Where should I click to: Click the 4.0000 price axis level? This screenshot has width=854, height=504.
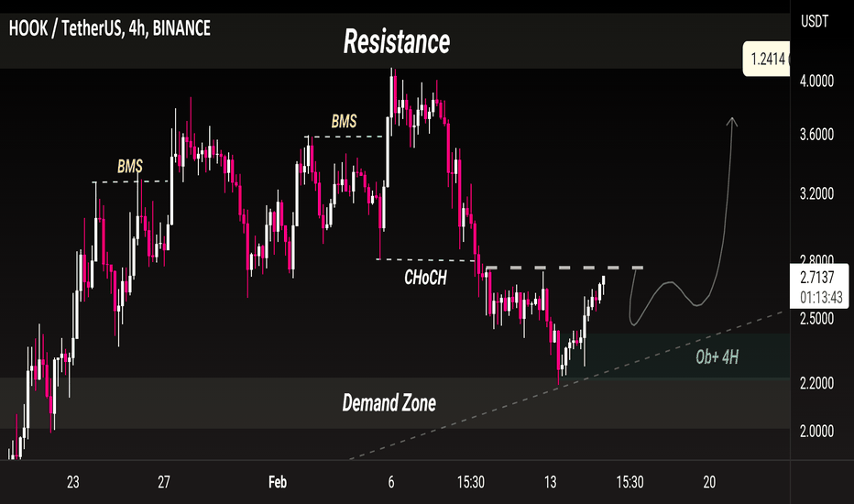click(816, 82)
